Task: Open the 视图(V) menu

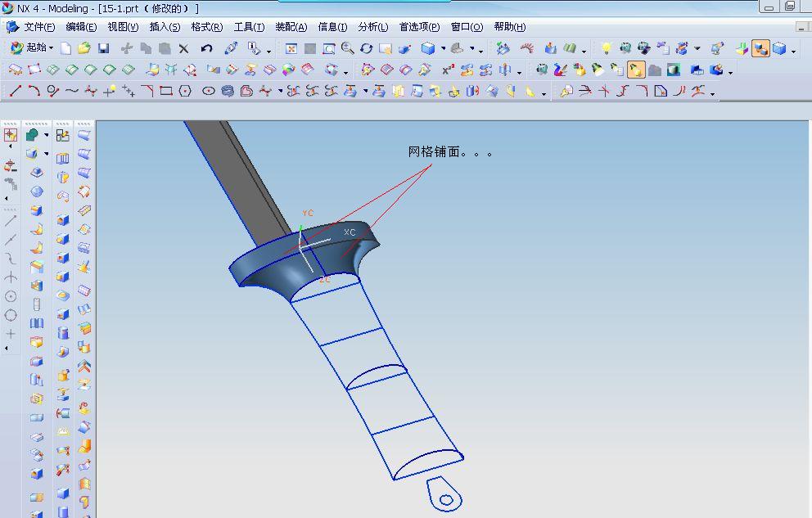Action: pyautogui.click(x=123, y=27)
